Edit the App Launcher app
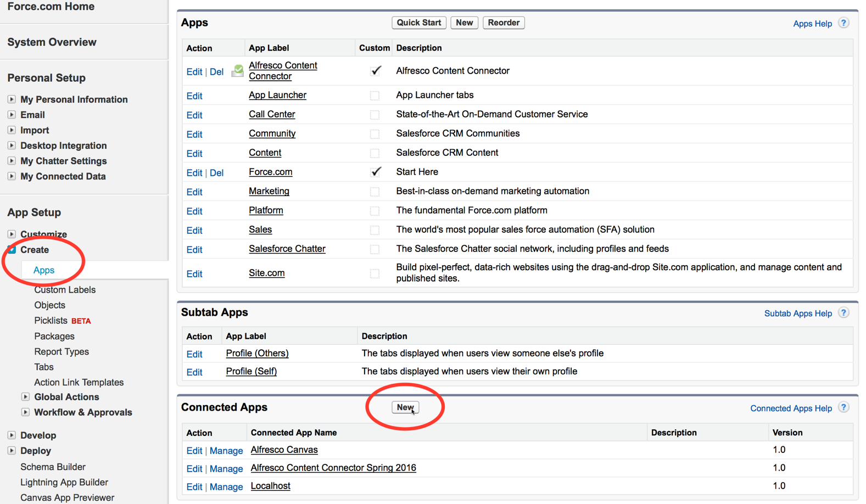 194,96
